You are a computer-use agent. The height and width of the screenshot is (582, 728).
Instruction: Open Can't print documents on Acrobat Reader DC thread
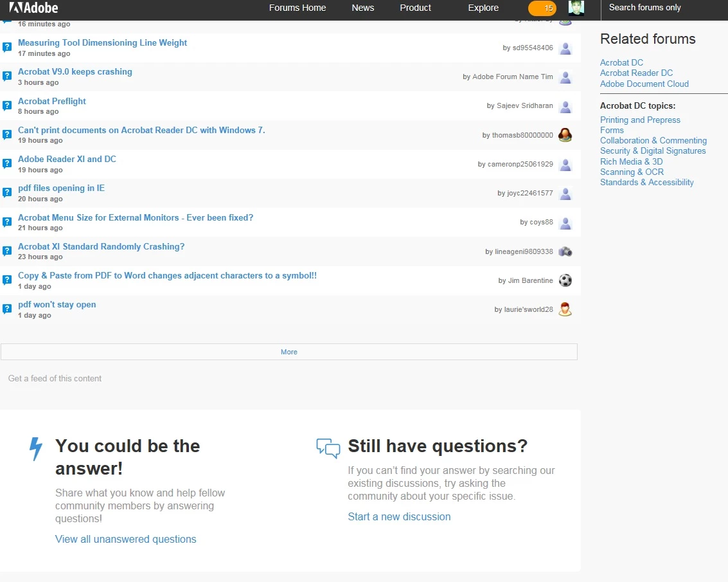[x=141, y=130]
